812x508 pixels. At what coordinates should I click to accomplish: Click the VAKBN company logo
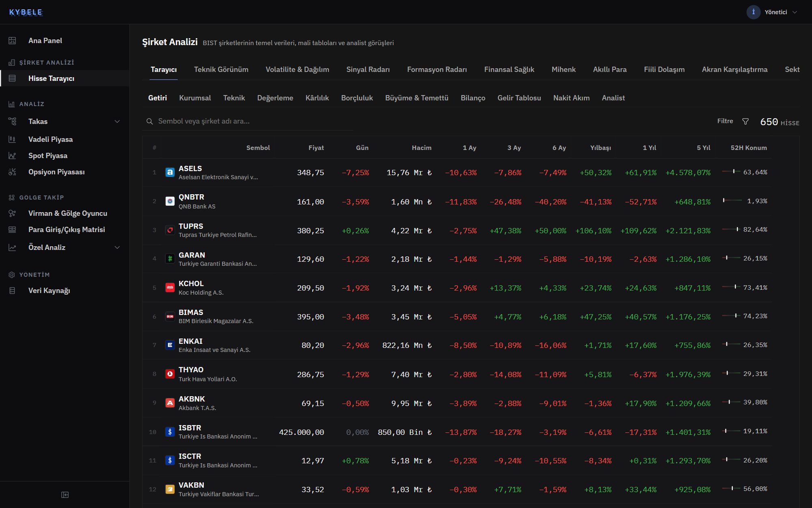coord(170,489)
